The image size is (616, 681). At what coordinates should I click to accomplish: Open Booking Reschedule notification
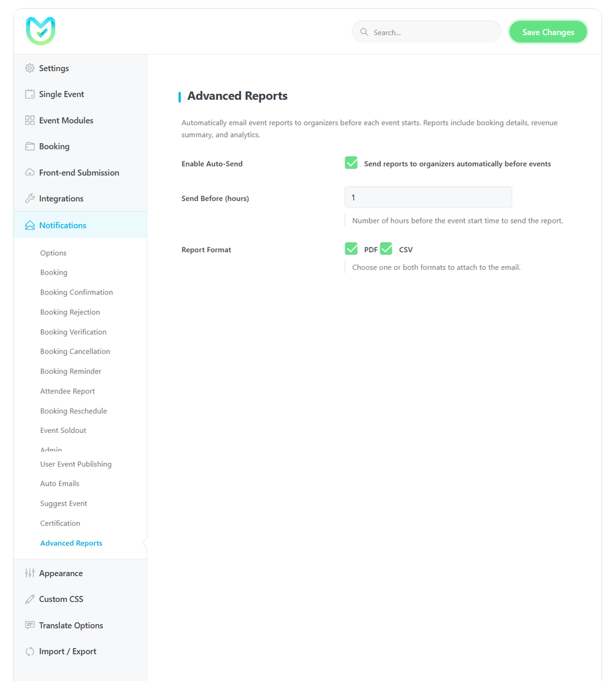[x=73, y=411]
